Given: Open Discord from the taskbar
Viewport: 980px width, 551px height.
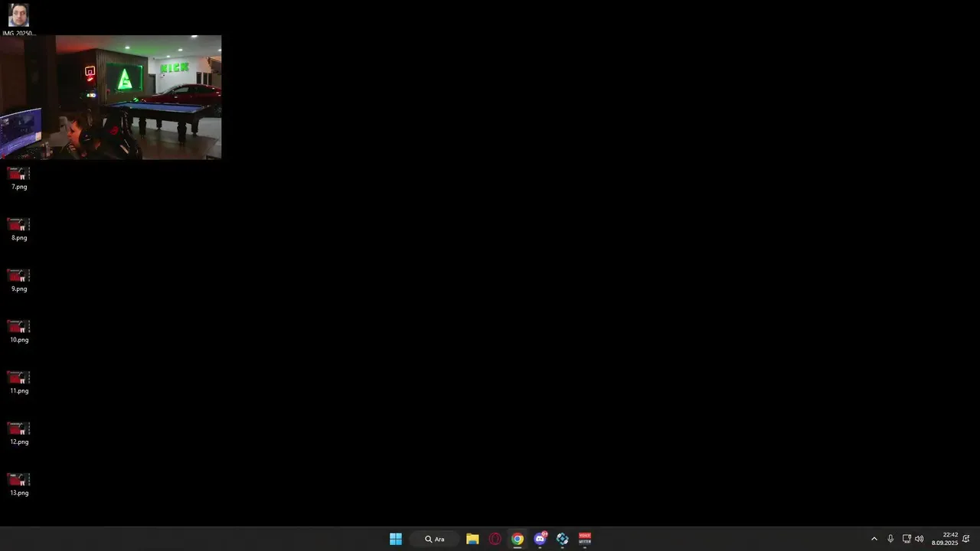Looking at the screenshot, I should click(540, 539).
